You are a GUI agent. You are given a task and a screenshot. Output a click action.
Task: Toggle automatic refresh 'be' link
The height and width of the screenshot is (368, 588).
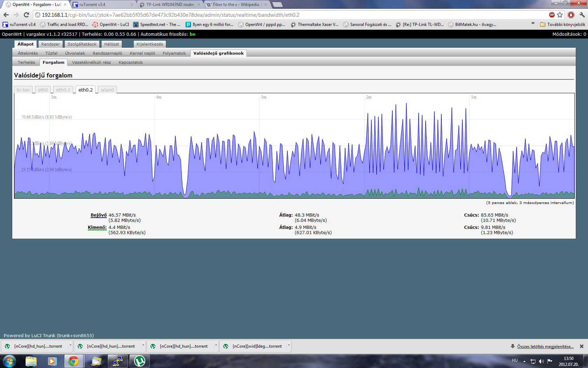pos(192,34)
